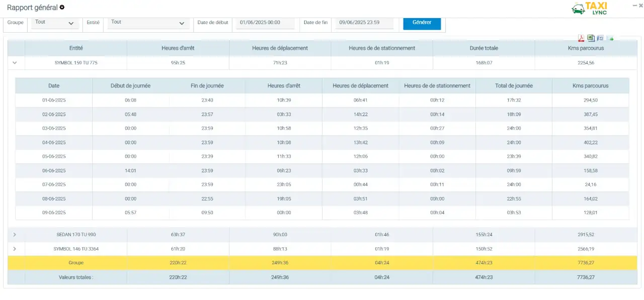The height and width of the screenshot is (300, 644).
Task: Sort by Durée totale column header
Action: [x=484, y=48]
